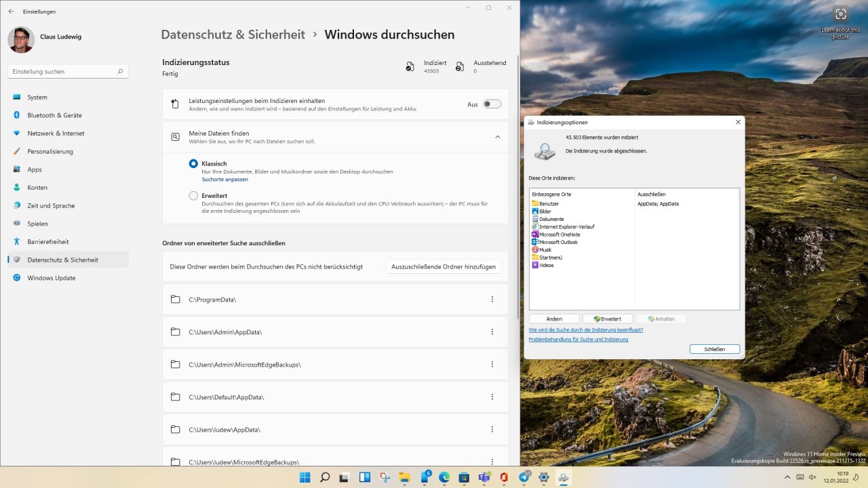Image resolution: width=868 pixels, height=488 pixels.
Task: Select Internet Explorer-Verlauf entry
Action: (563, 227)
